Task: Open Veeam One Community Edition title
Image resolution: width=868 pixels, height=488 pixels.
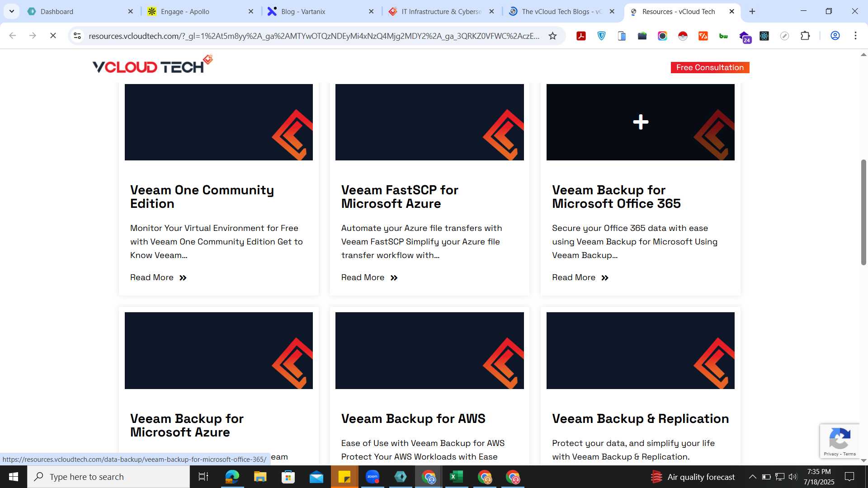Action: click(x=202, y=197)
